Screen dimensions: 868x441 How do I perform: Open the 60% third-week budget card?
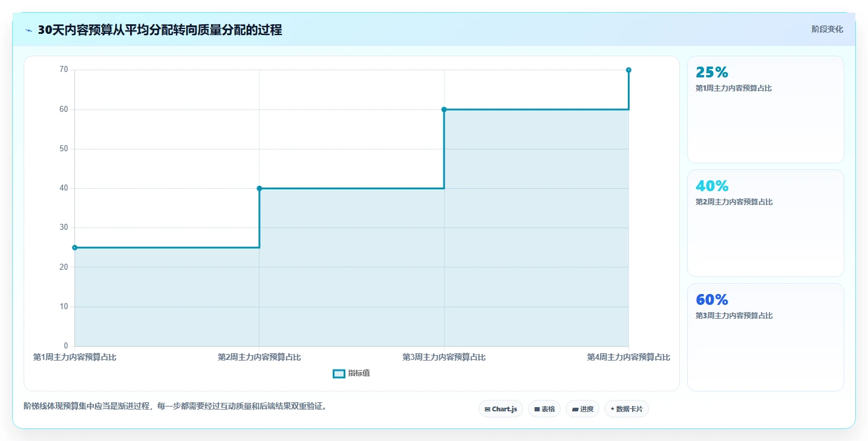(765, 337)
